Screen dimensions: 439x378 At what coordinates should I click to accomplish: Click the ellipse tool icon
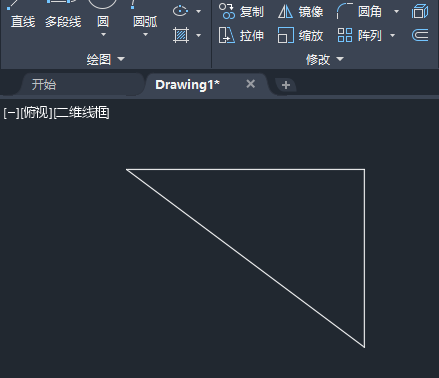pos(180,11)
